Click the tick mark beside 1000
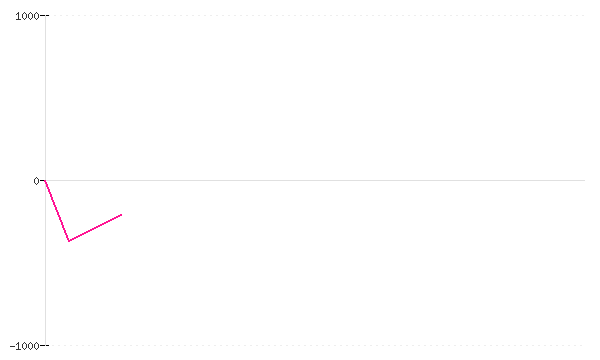The height and width of the screenshot is (360, 600). (44, 16)
